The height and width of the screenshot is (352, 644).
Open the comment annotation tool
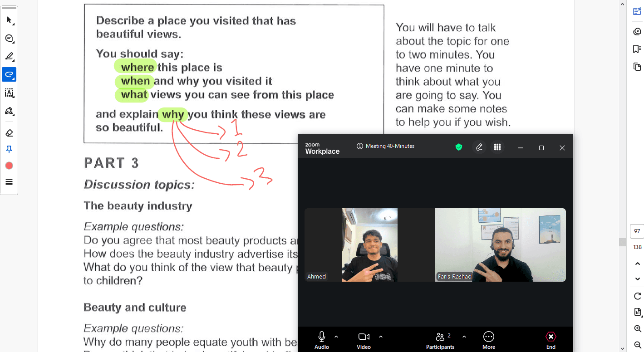(x=9, y=38)
